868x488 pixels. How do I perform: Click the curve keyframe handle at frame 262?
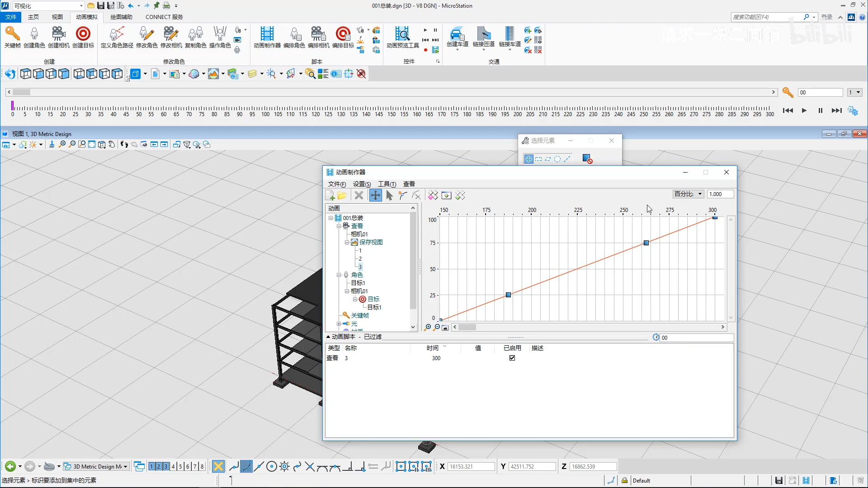point(646,243)
